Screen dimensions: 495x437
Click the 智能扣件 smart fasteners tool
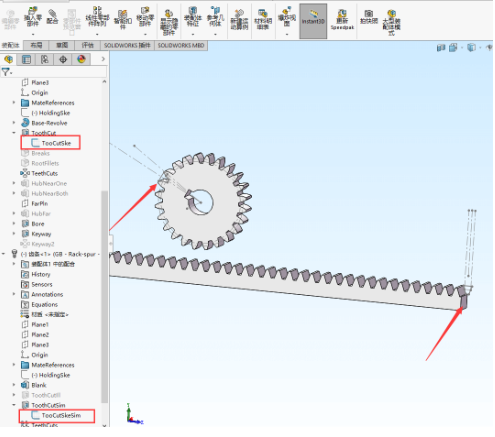coord(123,19)
